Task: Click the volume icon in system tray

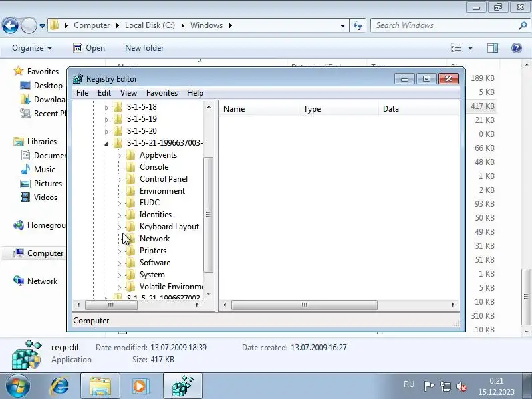Action: coord(461,386)
